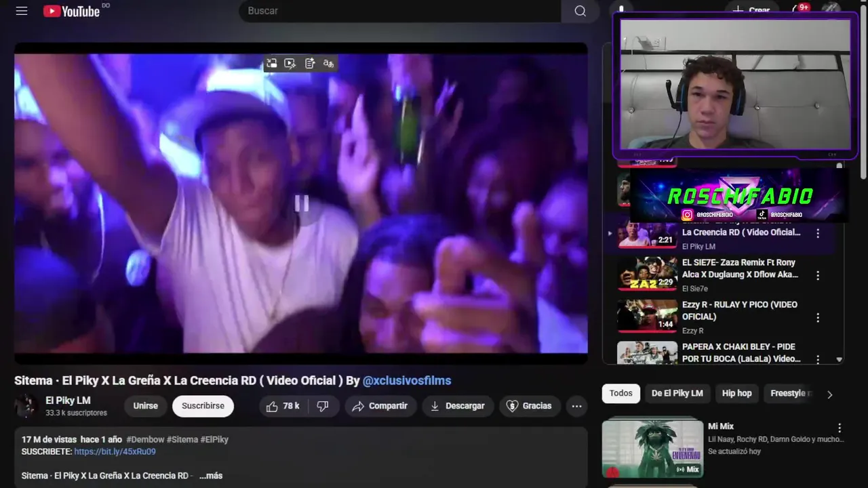Click the Compartir share button

[380, 406]
